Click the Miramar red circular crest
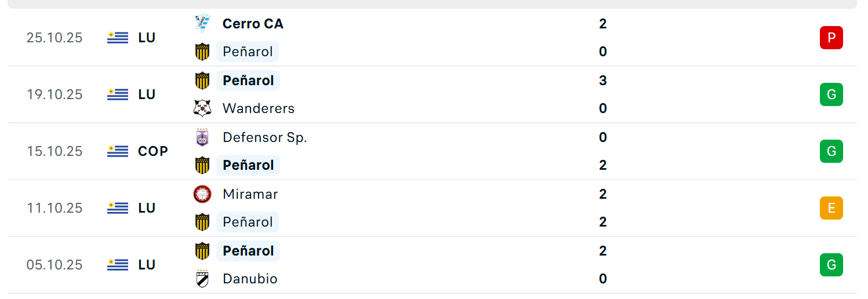The height and width of the screenshot is (299, 868). [x=202, y=194]
